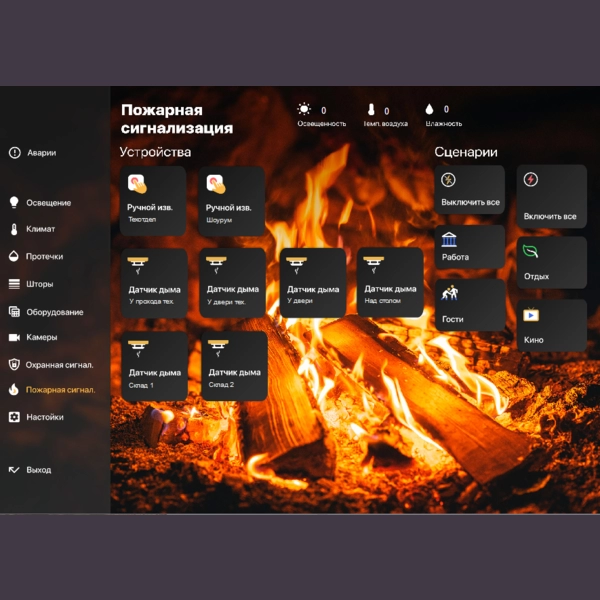Viewport: 600px width, 600px height.
Task: Click Выход to log out
Action: point(30,470)
